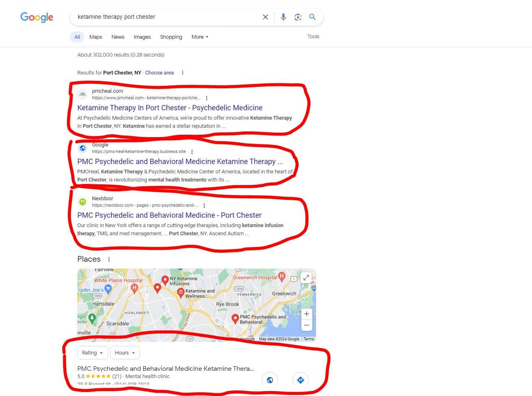Open website icon for PMC listing
The width and height of the screenshot is (532, 396).
pos(270,380)
